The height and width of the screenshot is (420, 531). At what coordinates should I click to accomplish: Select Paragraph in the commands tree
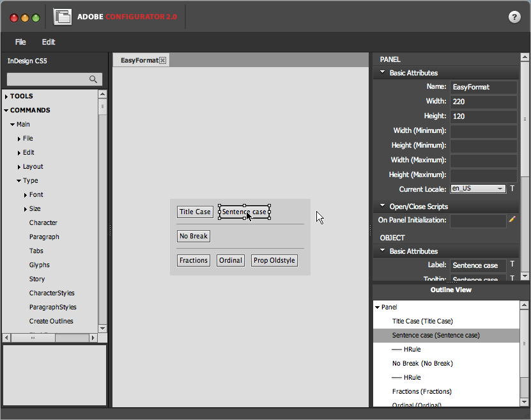click(x=44, y=237)
